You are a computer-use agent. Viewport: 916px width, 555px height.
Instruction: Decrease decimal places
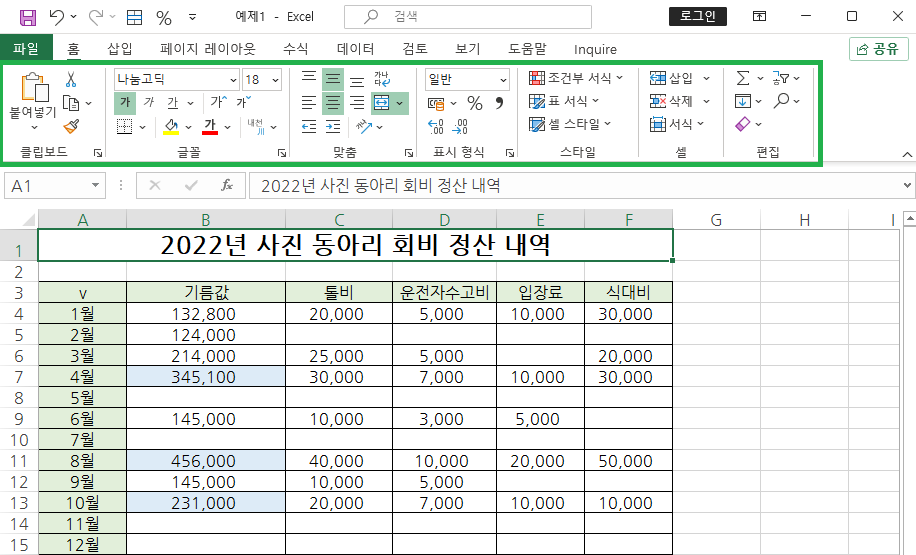pyautogui.click(x=460, y=127)
